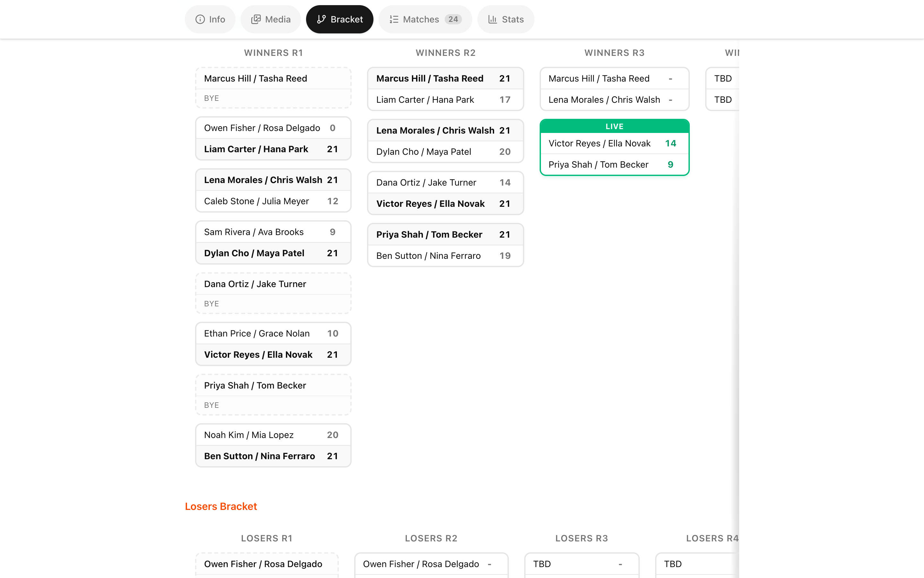Screen dimensions: 924x578
Task: Click Lena Morales / Chris Walsh in Winners R3
Action: pos(614,100)
